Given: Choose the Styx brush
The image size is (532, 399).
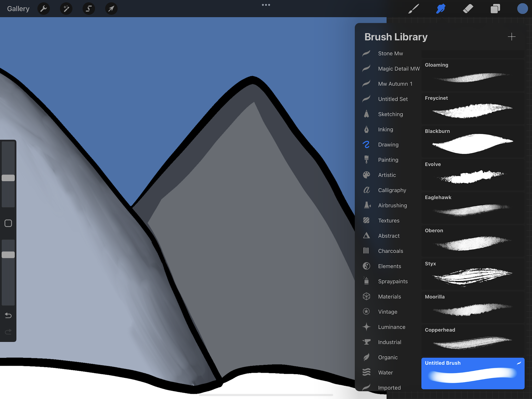Looking at the screenshot, I should 473,274.
